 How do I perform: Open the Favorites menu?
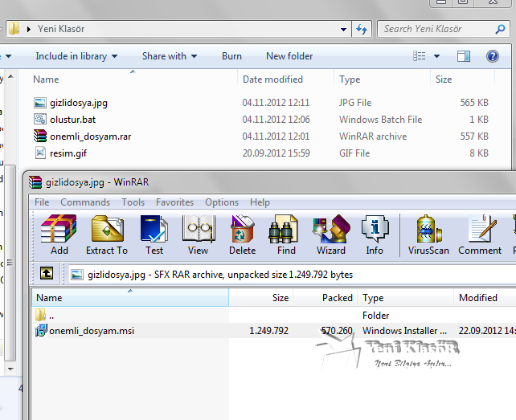point(174,202)
